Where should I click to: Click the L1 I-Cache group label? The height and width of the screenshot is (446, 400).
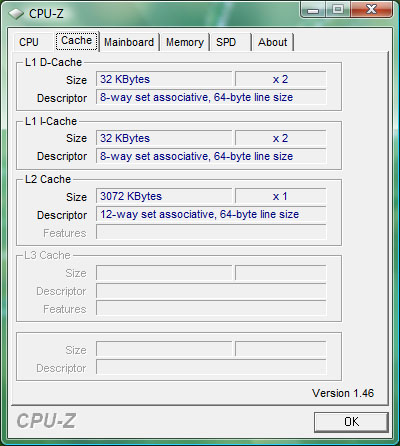(51, 121)
